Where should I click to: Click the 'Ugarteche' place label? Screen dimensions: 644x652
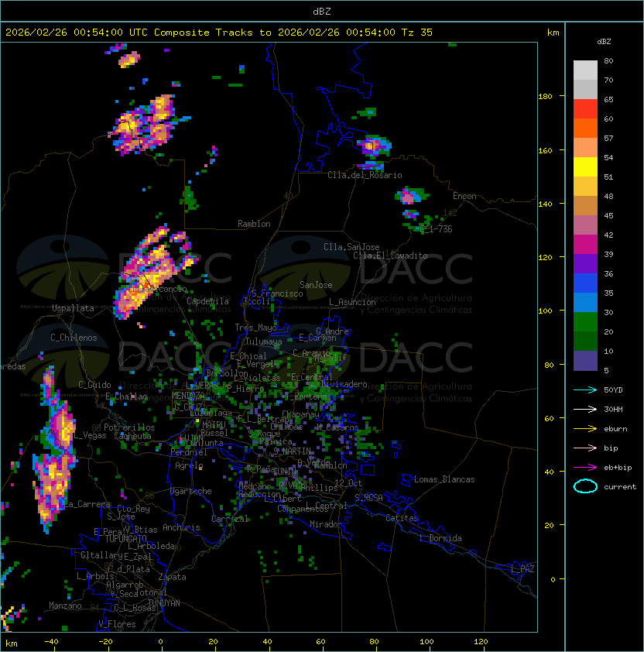pos(191,491)
